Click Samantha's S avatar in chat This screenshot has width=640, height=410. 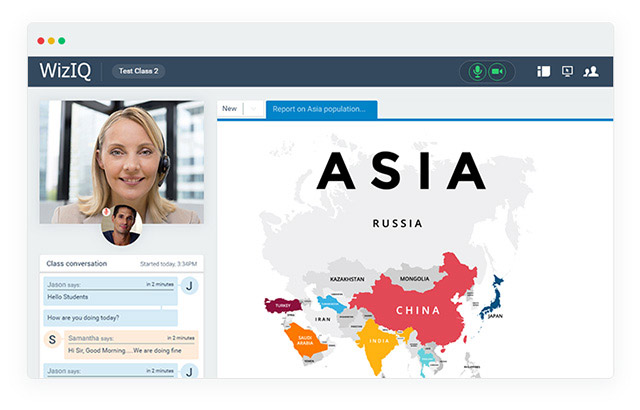pyautogui.click(x=52, y=341)
